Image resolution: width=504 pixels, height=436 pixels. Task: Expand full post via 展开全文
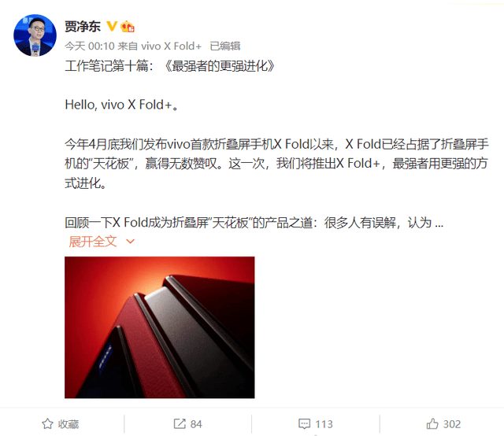click(x=93, y=242)
